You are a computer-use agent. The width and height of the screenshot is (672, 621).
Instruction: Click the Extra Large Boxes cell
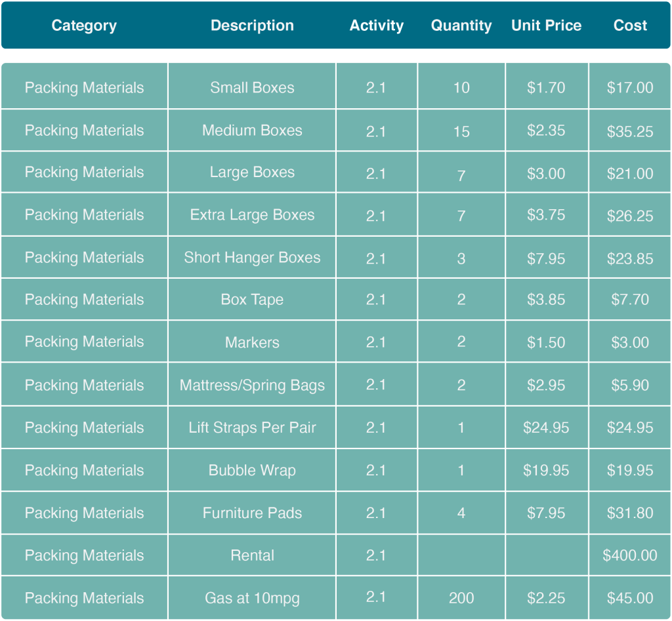(252, 215)
